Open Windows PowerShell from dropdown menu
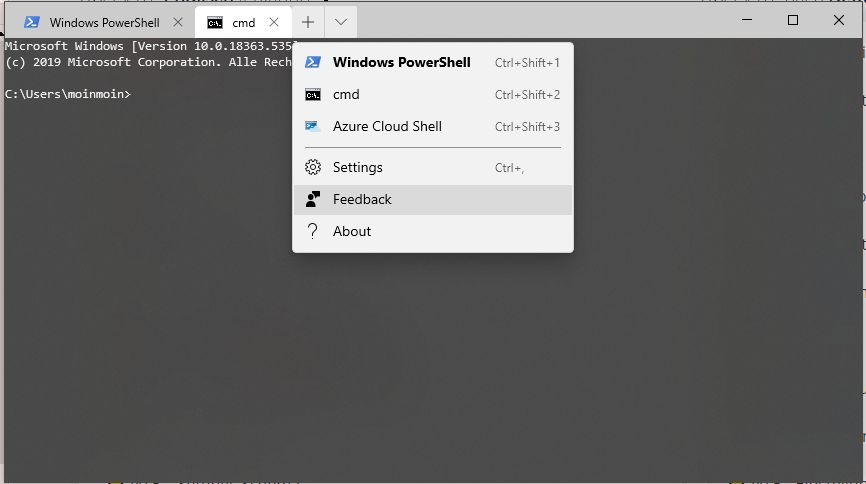 point(432,62)
